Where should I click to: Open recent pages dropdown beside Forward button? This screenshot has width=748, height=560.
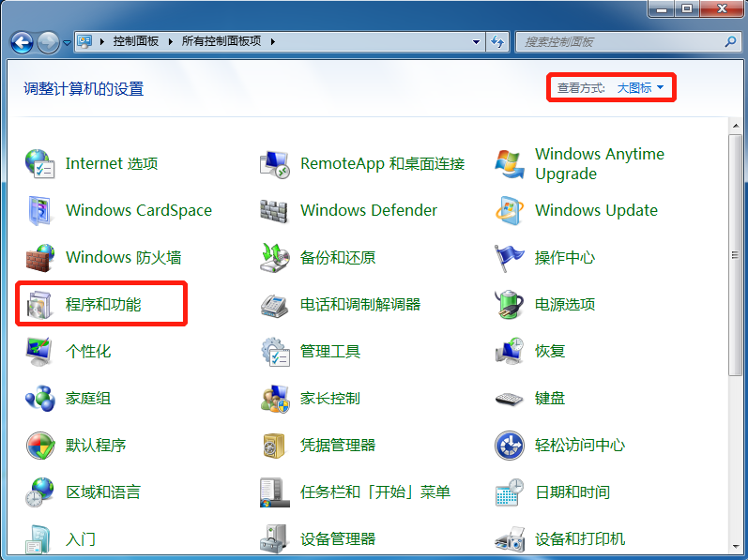[x=68, y=42]
